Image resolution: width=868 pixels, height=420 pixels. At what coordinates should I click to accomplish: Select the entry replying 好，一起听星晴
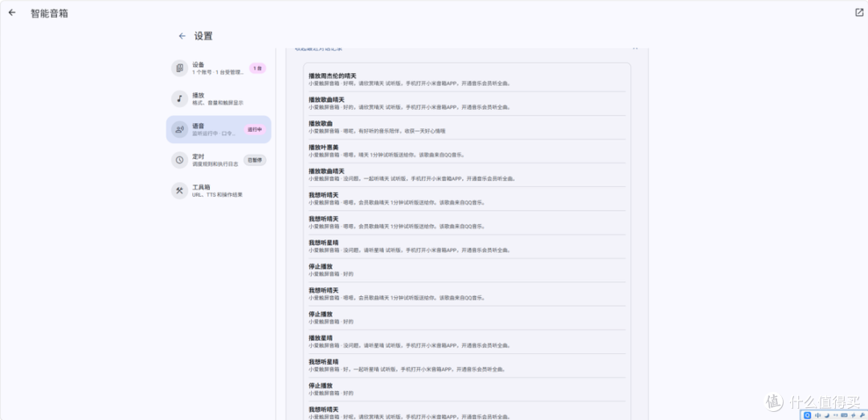click(x=467, y=365)
